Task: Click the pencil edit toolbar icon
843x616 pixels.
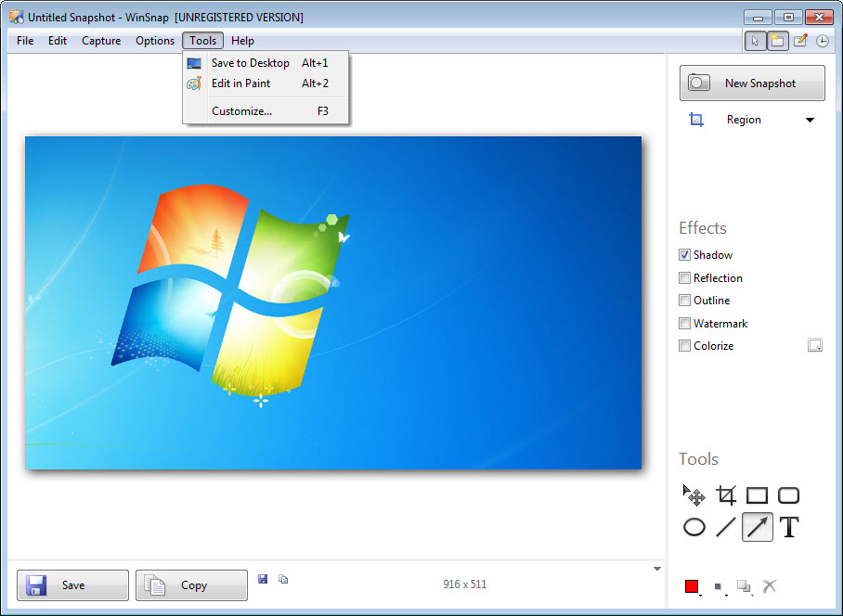Action: click(800, 41)
